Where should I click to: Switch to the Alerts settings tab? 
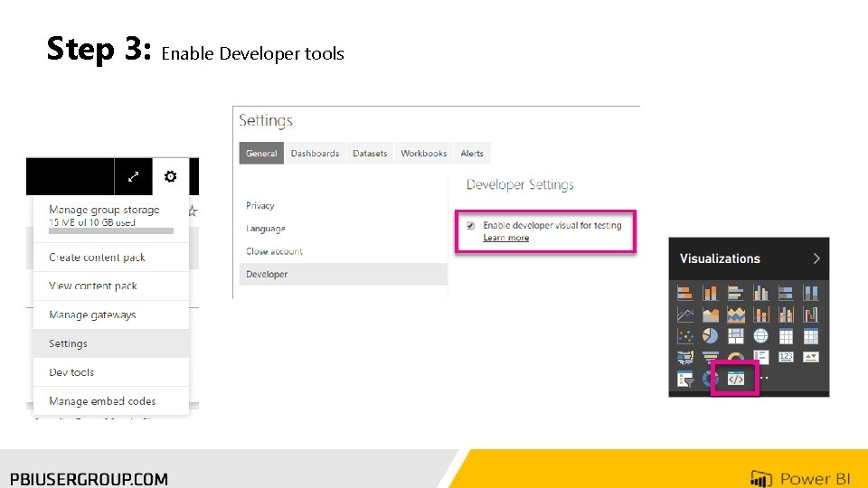pyautogui.click(x=472, y=154)
